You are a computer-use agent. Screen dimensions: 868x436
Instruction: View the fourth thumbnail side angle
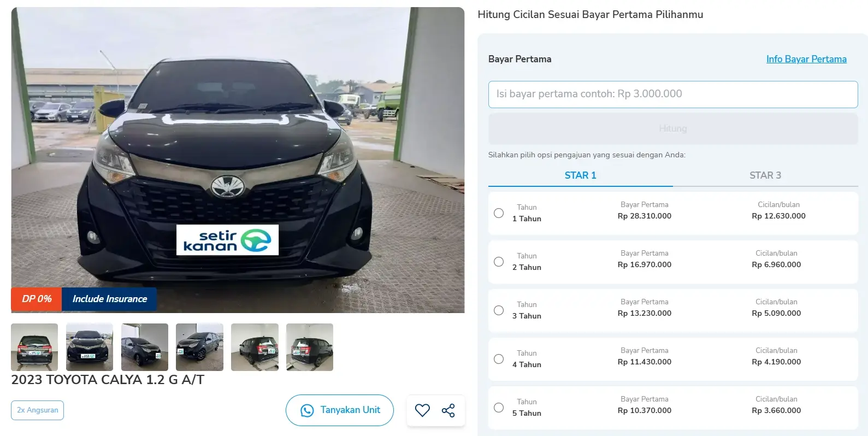tap(199, 347)
